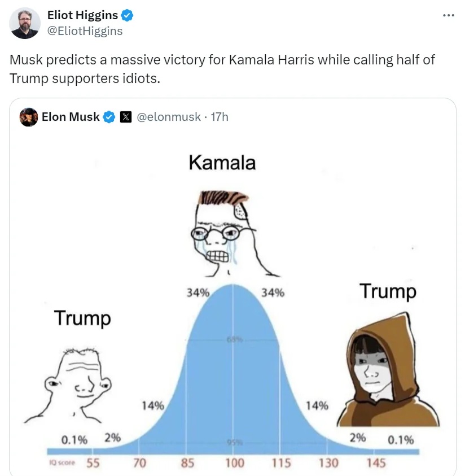This screenshot has width=465, height=476.
Task: Open the bell curve meme image
Action: (232, 304)
